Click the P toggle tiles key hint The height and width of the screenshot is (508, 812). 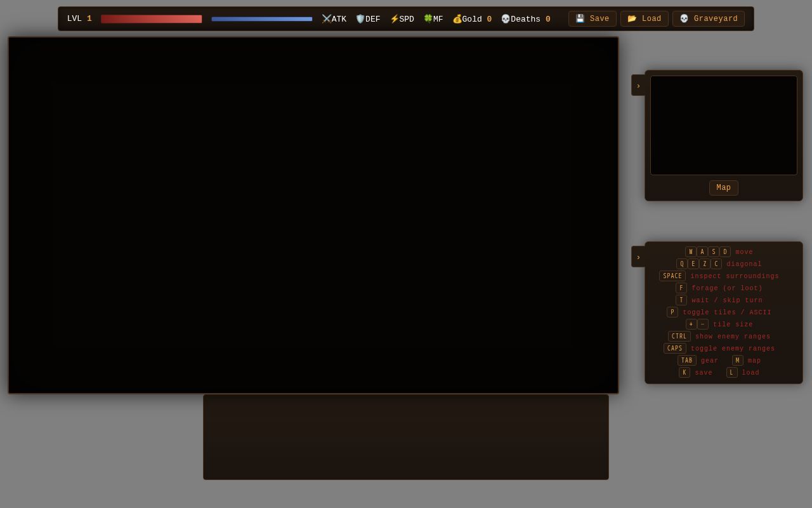point(672,312)
